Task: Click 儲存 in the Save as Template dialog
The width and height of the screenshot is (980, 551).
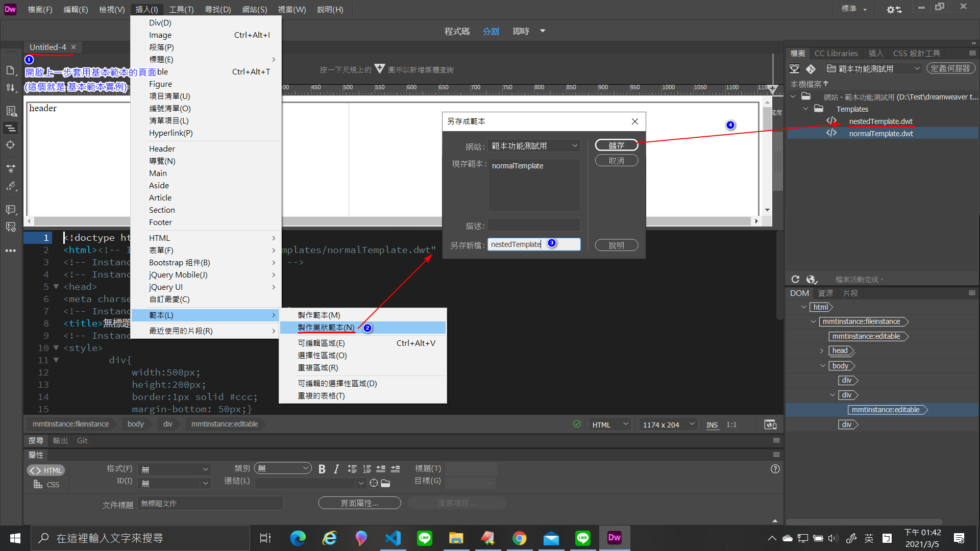Action: [616, 145]
